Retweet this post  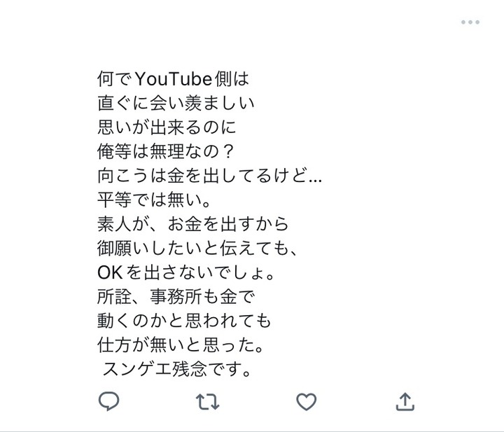(x=206, y=401)
